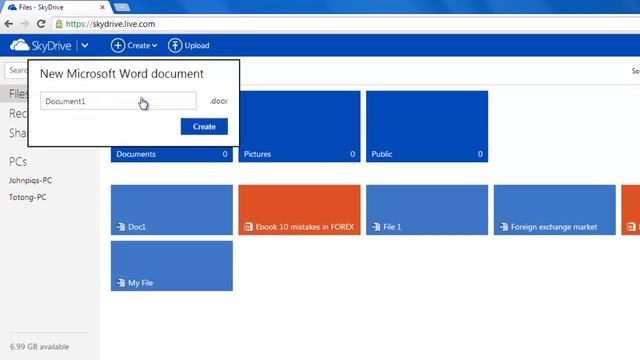Open the File 1 document tile
640x360 pixels.
[x=427, y=210]
